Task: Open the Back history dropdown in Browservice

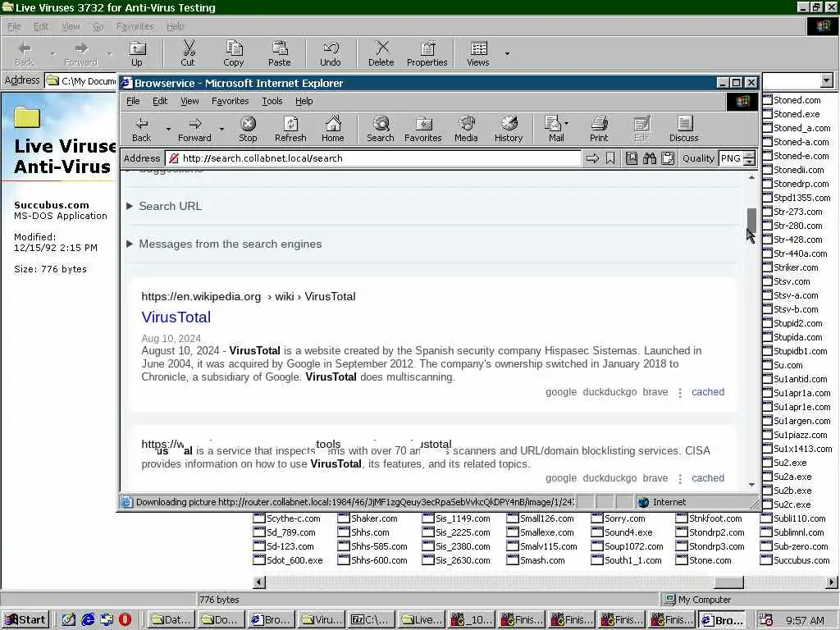Action: click(168, 129)
